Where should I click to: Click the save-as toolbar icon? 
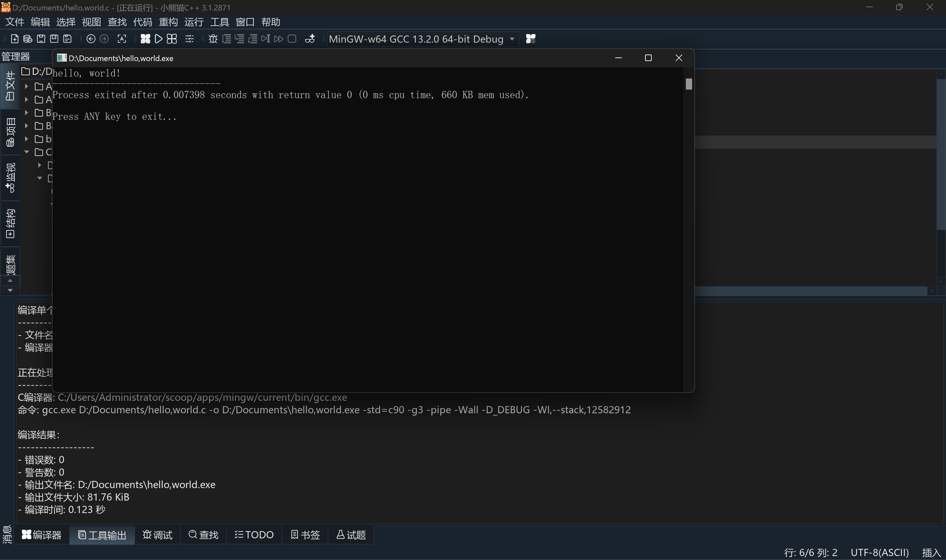[54, 38]
